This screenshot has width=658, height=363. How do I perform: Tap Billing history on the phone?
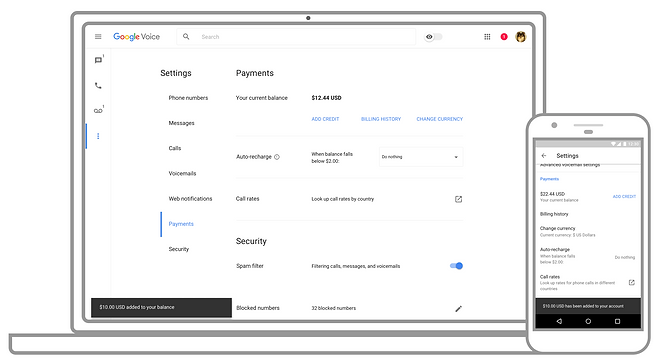554,214
